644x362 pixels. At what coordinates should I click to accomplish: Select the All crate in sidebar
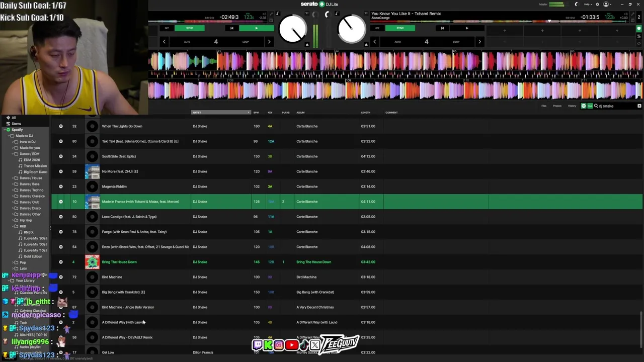pyautogui.click(x=14, y=118)
